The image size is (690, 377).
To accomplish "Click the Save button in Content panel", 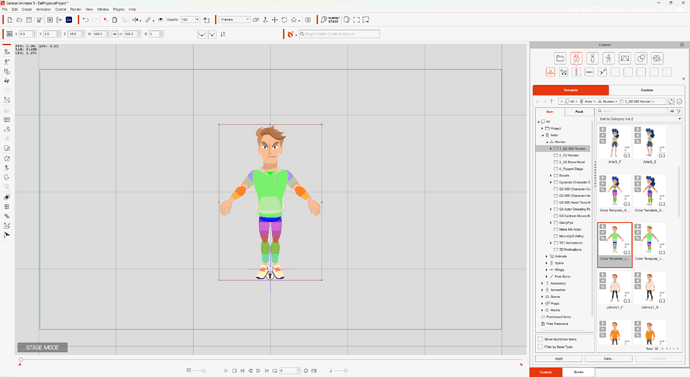I will tap(609, 359).
